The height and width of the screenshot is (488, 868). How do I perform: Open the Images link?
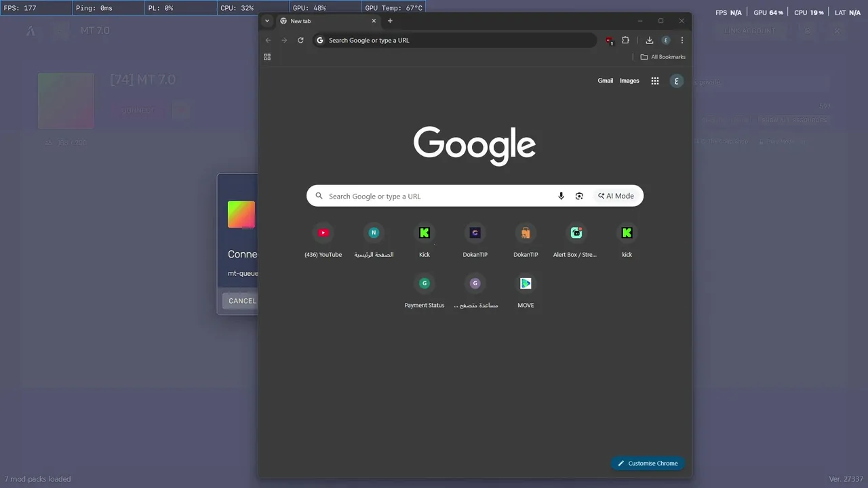click(x=629, y=81)
